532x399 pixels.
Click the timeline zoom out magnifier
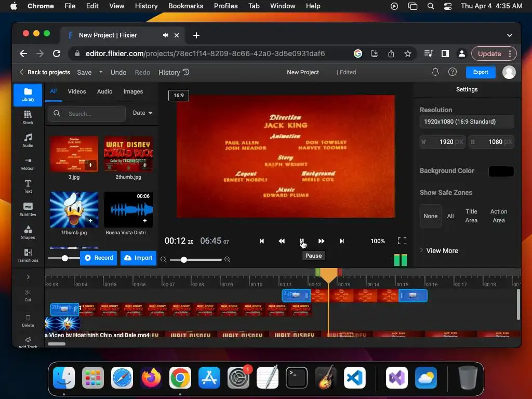coord(164,260)
